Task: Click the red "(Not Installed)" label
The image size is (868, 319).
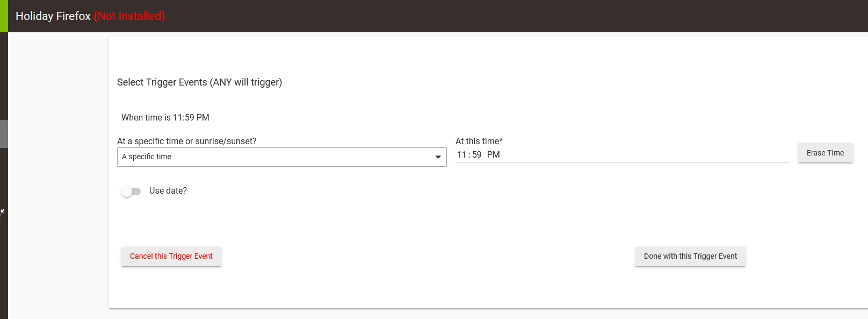Action: (x=130, y=16)
